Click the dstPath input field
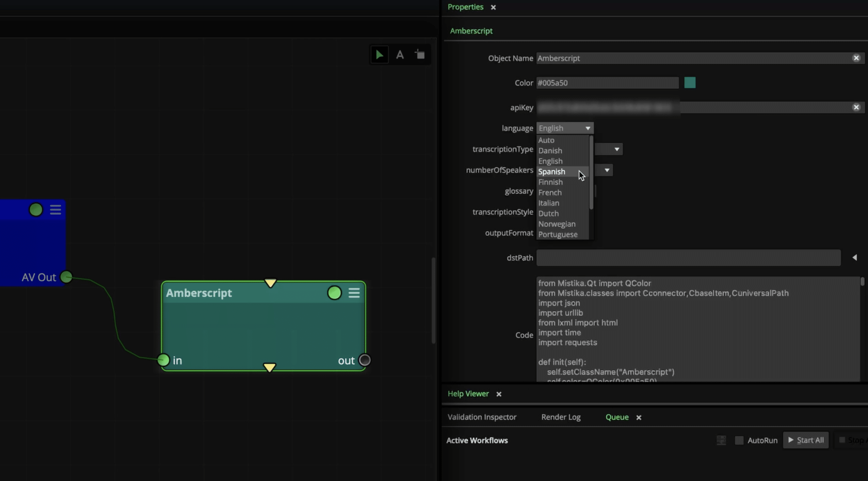This screenshot has width=868, height=481. click(x=688, y=258)
